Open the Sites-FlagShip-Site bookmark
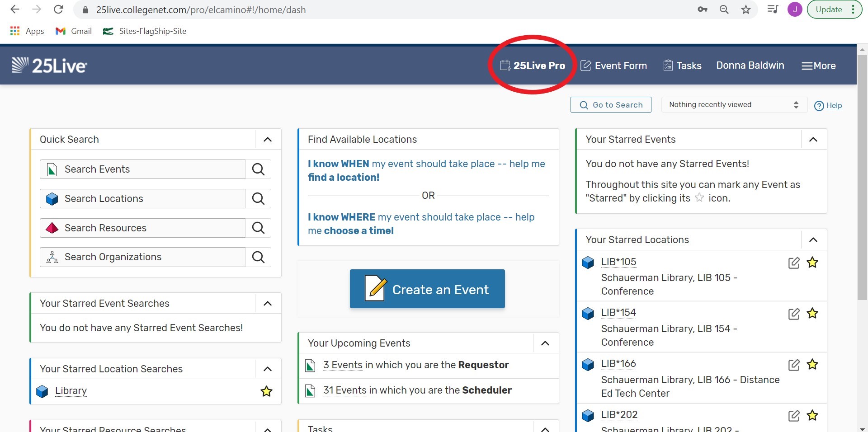 (145, 31)
